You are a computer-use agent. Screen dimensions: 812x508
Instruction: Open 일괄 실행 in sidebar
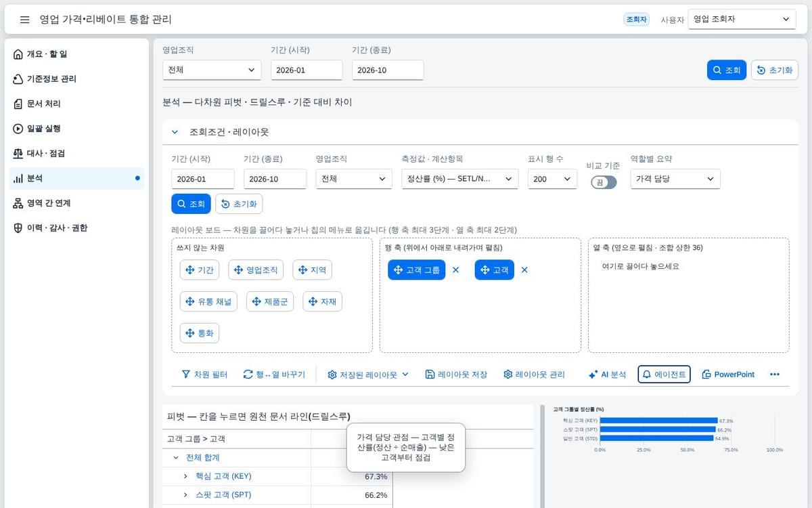(76, 129)
